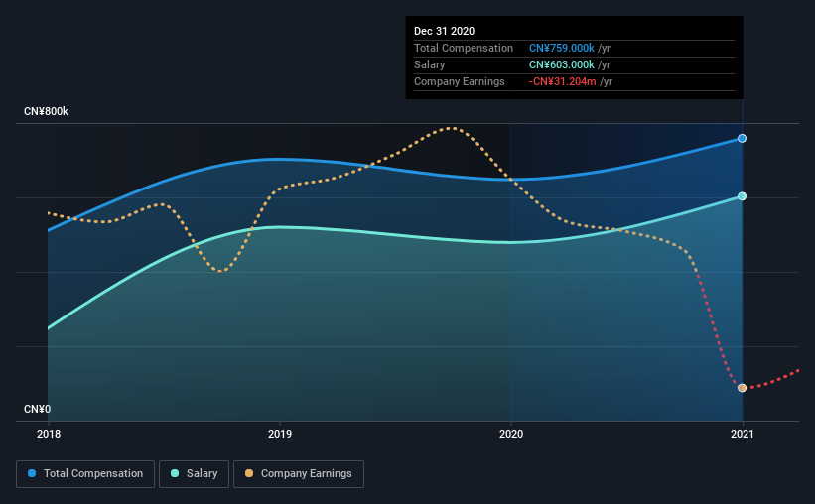Select the Total Compensation data point at 2021
This screenshot has width=815, height=504.
pos(742,138)
